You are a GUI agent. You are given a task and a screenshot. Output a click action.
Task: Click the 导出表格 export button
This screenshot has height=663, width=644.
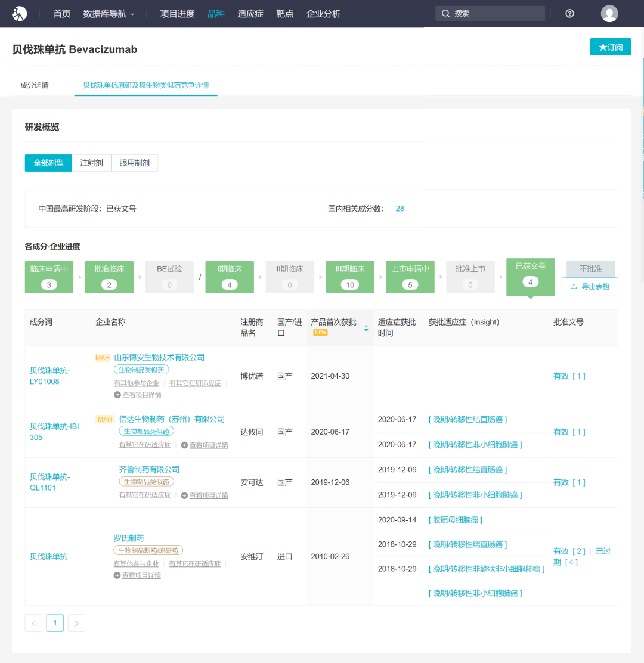point(590,286)
